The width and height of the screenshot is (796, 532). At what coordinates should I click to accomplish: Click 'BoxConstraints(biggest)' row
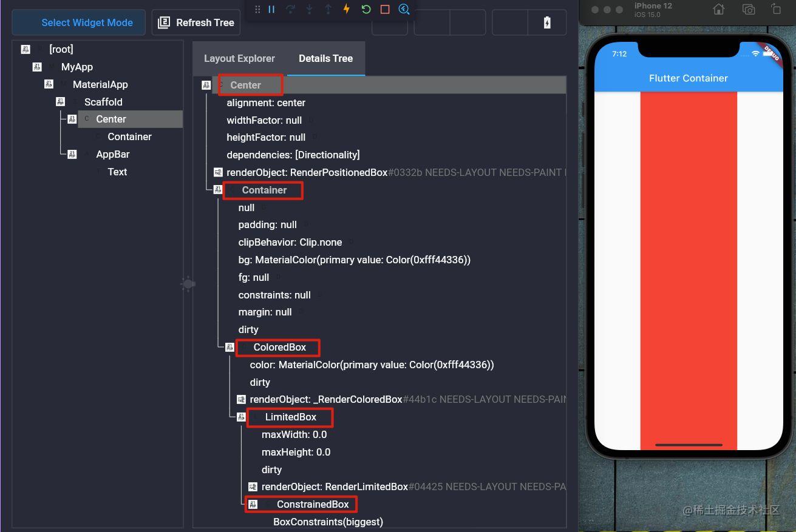pyautogui.click(x=328, y=522)
